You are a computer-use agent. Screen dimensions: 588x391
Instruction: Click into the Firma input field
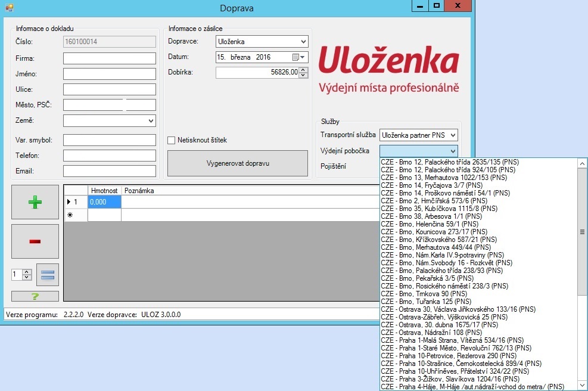[110, 58]
